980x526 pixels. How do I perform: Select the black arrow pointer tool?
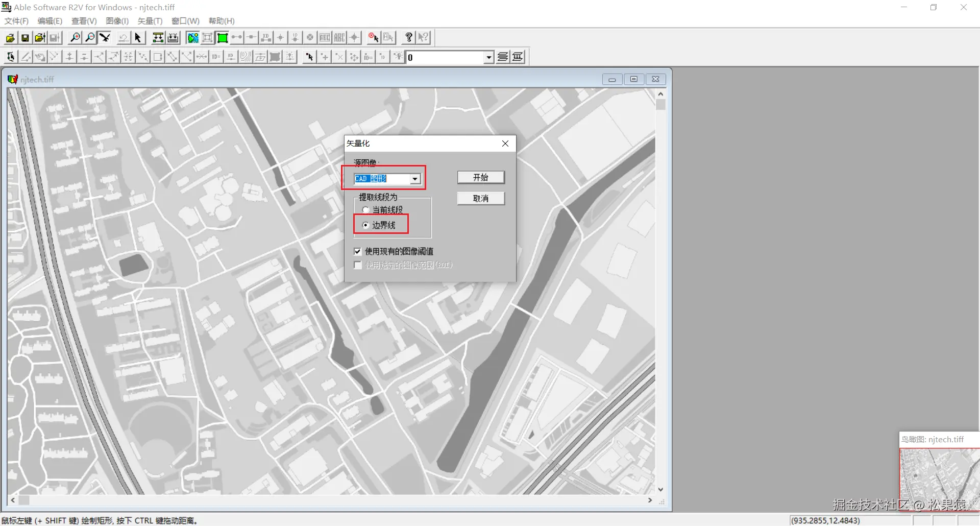[138, 38]
